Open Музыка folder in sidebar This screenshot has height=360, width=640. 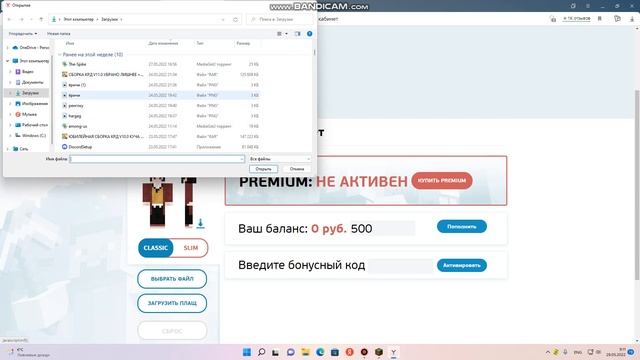pos(26,114)
